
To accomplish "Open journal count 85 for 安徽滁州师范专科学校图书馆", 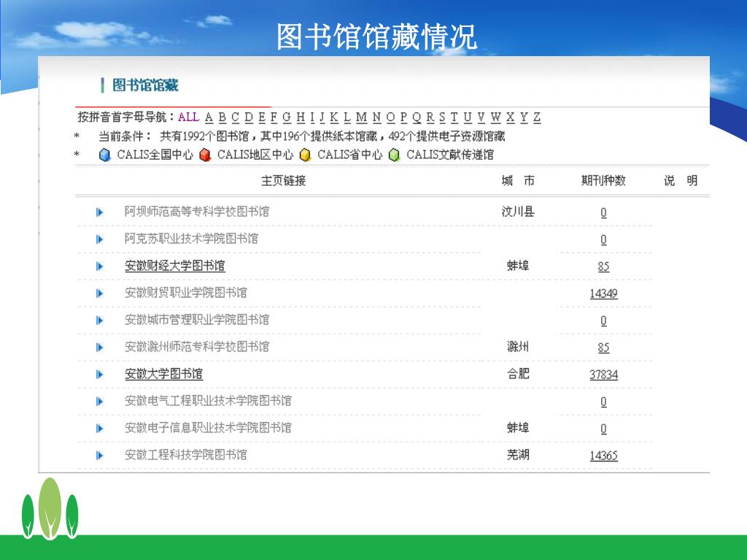I will [603, 348].
